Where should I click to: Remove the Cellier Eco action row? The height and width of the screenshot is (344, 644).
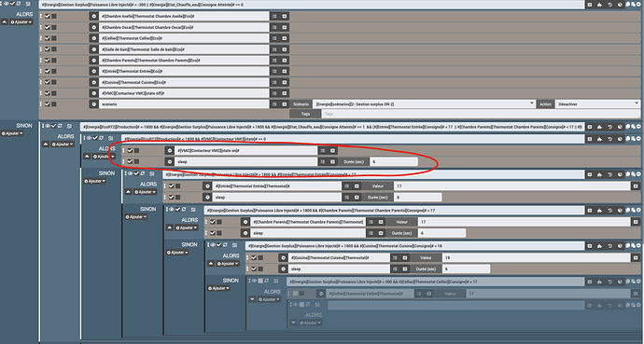(x=93, y=38)
